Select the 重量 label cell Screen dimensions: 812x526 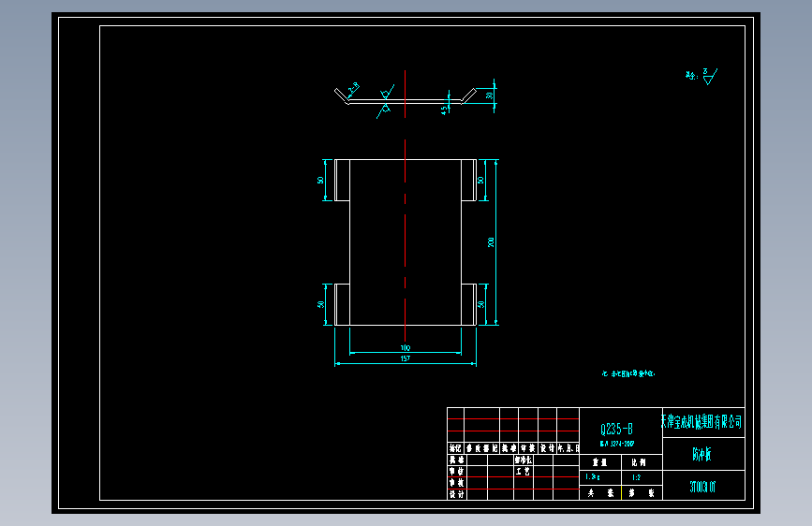(x=600, y=461)
